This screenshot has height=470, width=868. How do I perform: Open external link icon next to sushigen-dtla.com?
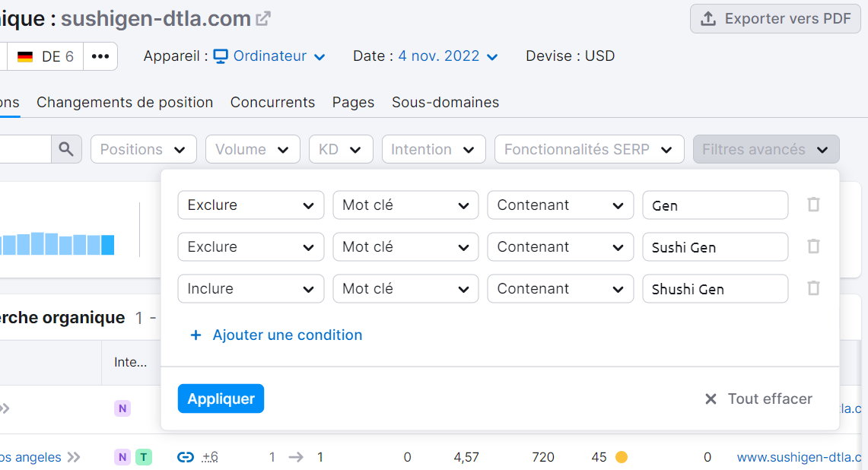pos(263,19)
